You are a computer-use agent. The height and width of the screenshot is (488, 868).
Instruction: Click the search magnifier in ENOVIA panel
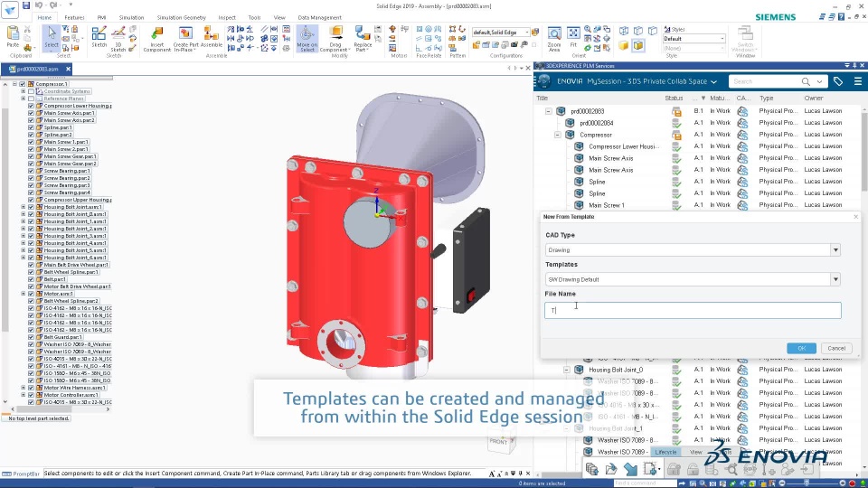click(x=806, y=81)
